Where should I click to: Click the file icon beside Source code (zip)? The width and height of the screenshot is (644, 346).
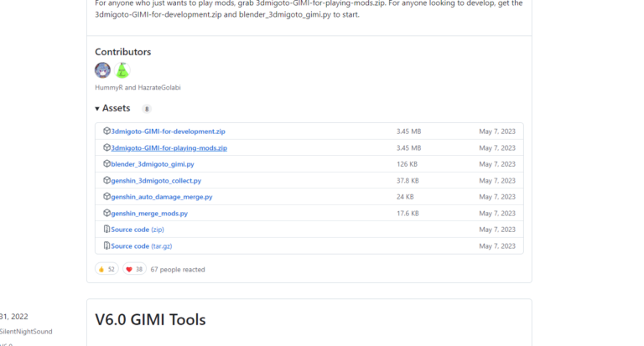click(106, 230)
